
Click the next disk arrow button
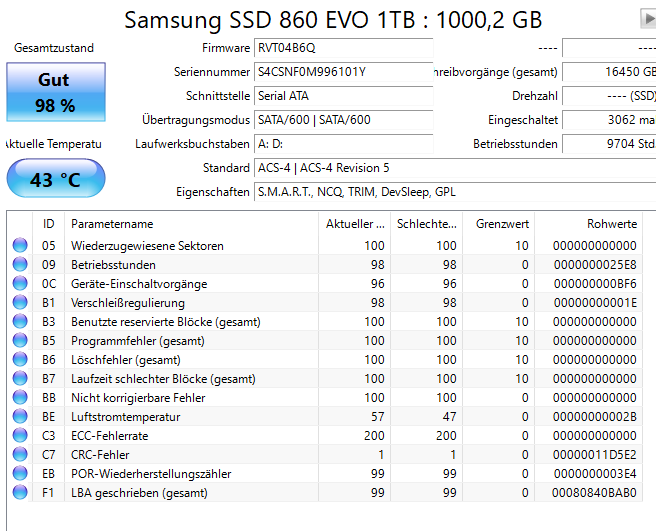tap(648, 19)
